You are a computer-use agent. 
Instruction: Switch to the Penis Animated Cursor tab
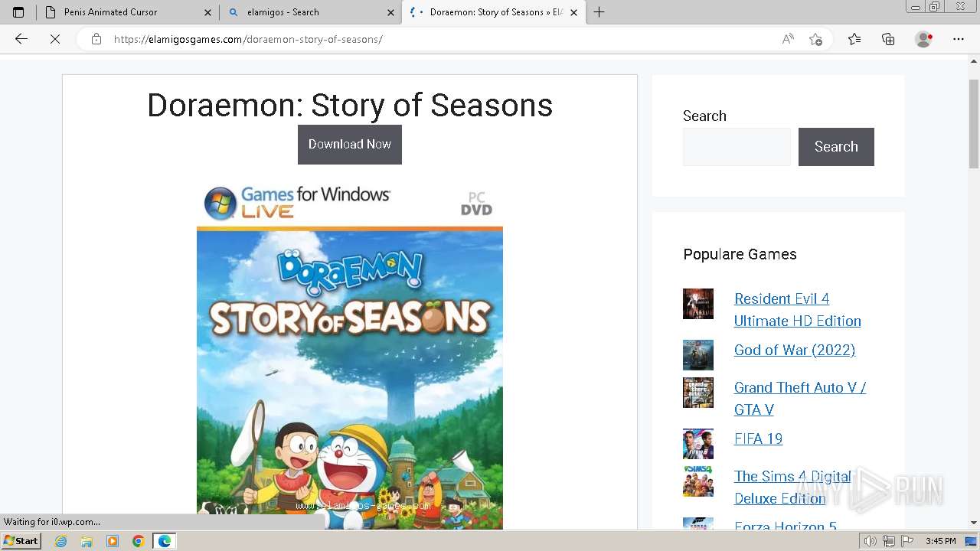point(127,12)
